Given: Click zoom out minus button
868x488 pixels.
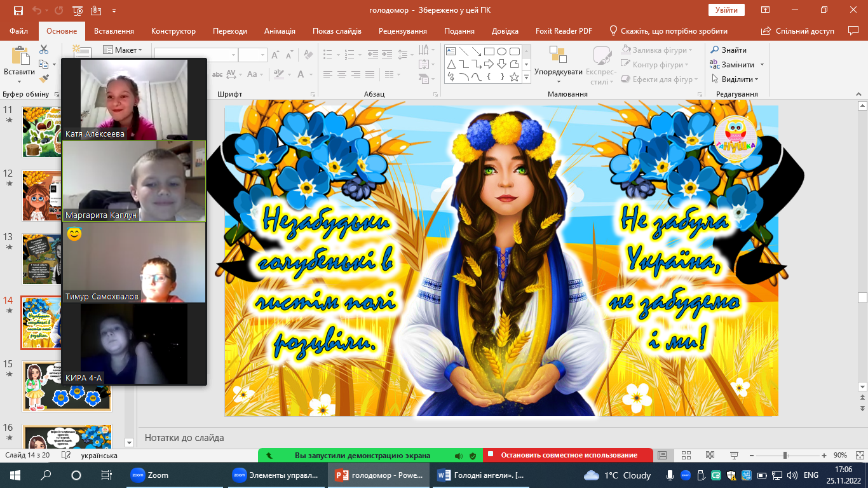Looking at the screenshot, I should 752,456.
